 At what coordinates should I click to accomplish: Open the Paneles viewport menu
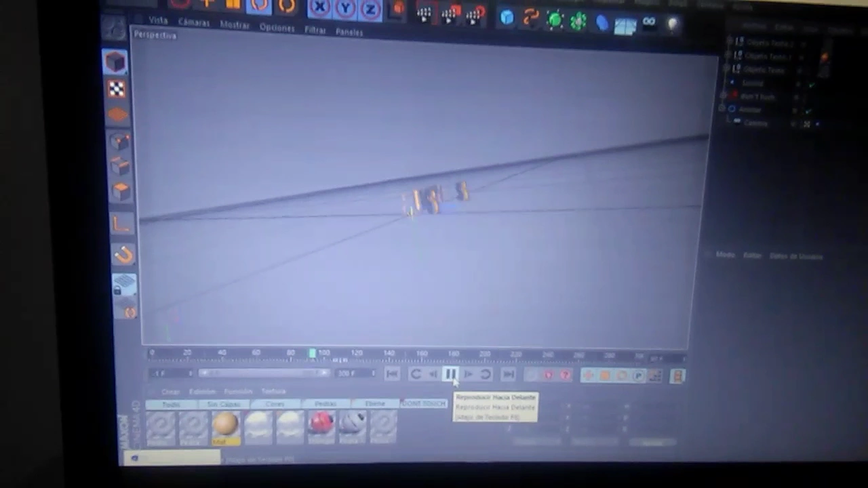349,32
